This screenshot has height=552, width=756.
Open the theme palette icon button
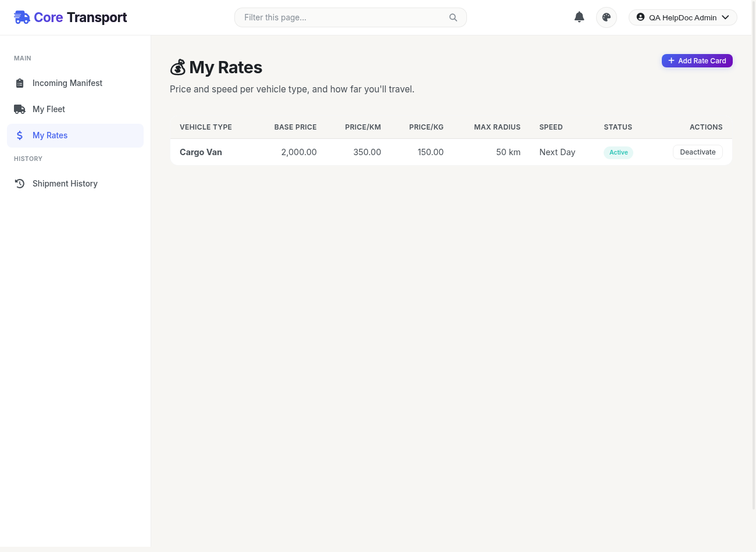click(607, 17)
